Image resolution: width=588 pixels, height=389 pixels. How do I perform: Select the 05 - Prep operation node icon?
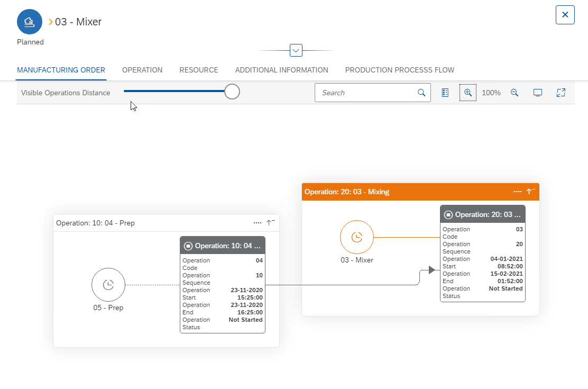[108, 285]
